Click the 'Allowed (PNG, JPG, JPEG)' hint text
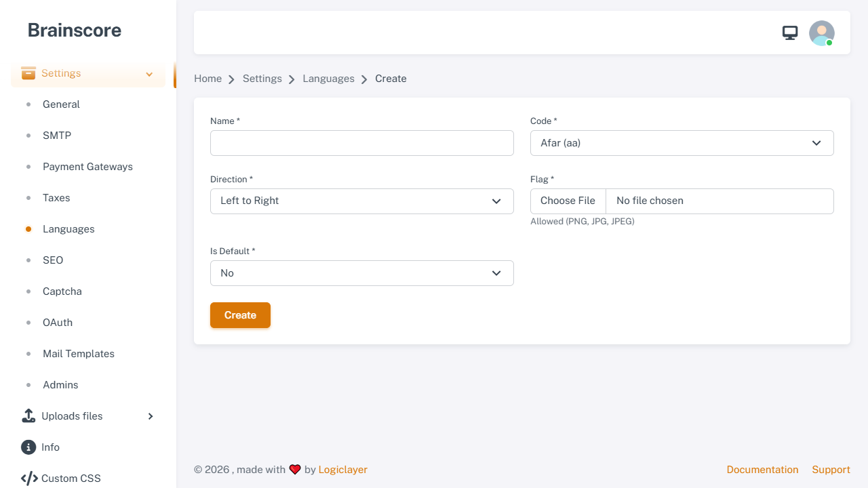Image resolution: width=868 pixels, height=488 pixels. pos(583,222)
